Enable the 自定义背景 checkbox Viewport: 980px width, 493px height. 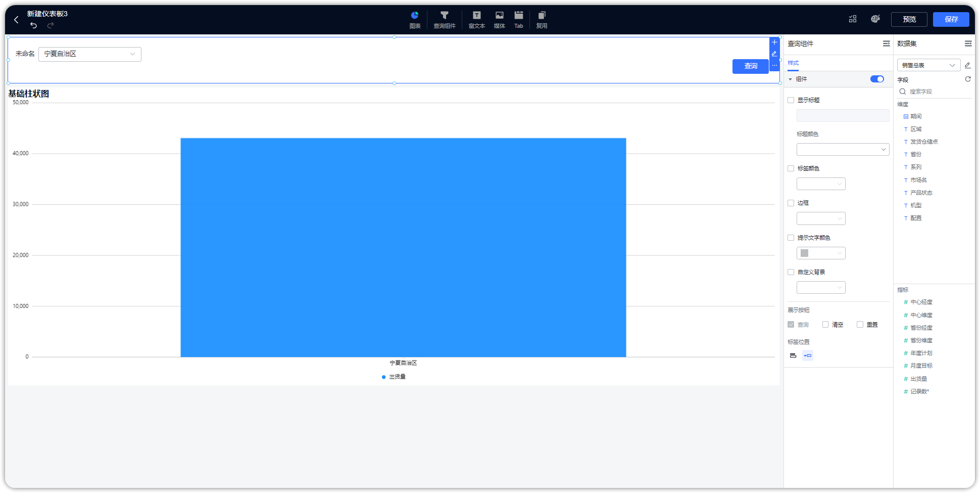click(791, 272)
